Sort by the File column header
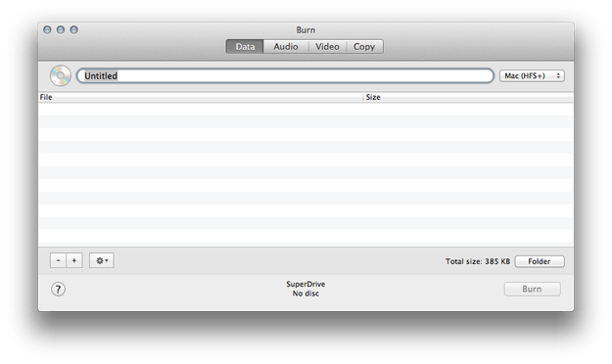 pos(201,97)
